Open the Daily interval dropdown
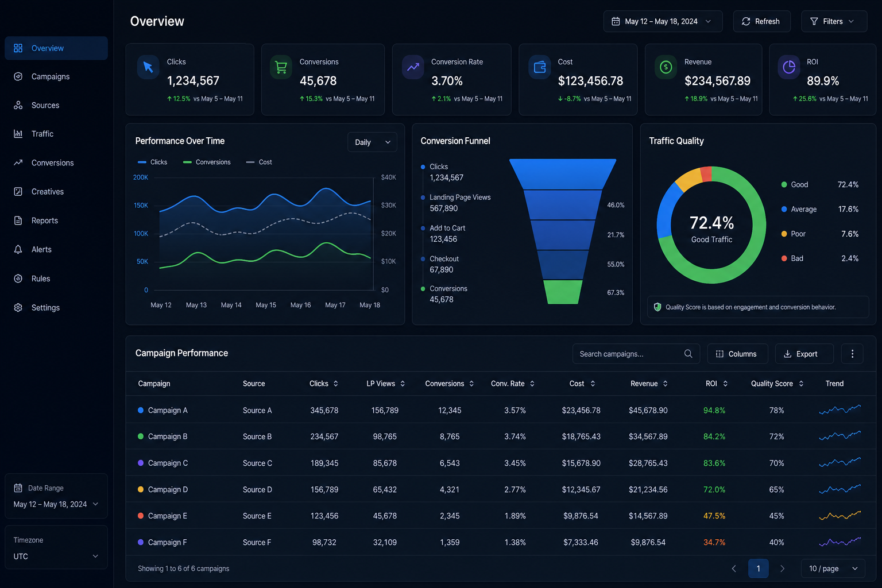 (372, 142)
